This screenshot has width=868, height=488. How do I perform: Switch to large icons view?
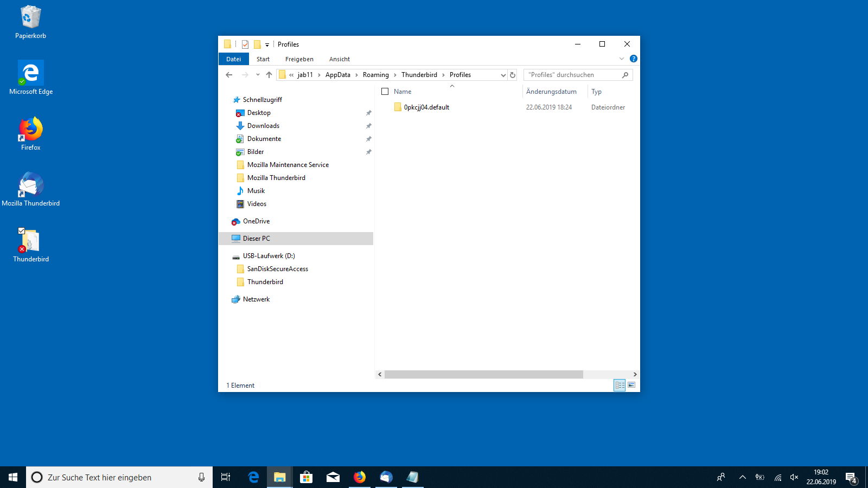631,385
